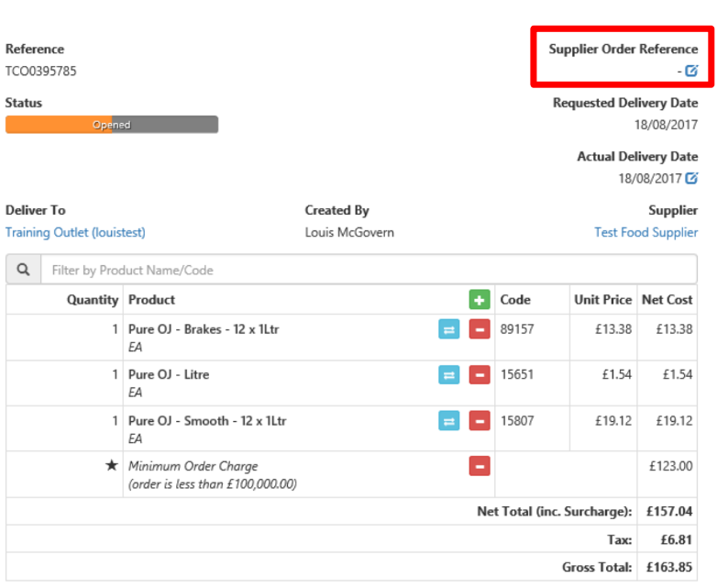
Task: Click the Quantity column header
Action: pos(93,300)
